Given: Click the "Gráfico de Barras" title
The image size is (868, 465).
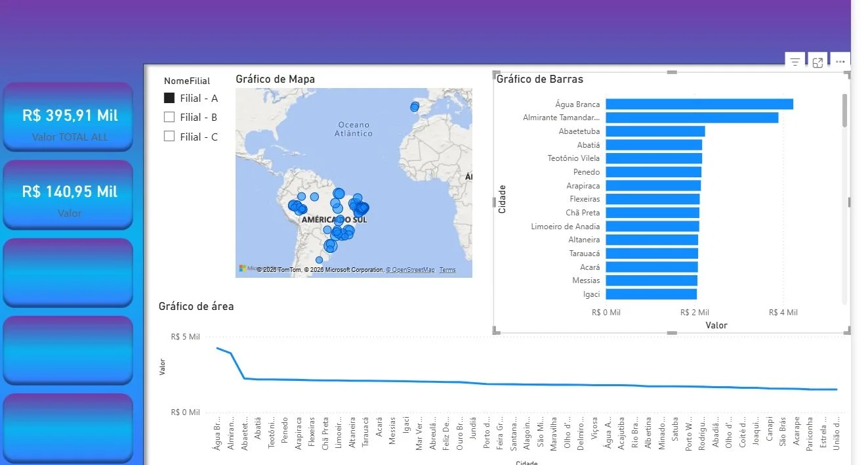Looking at the screenshot, I should coord(540,79).
